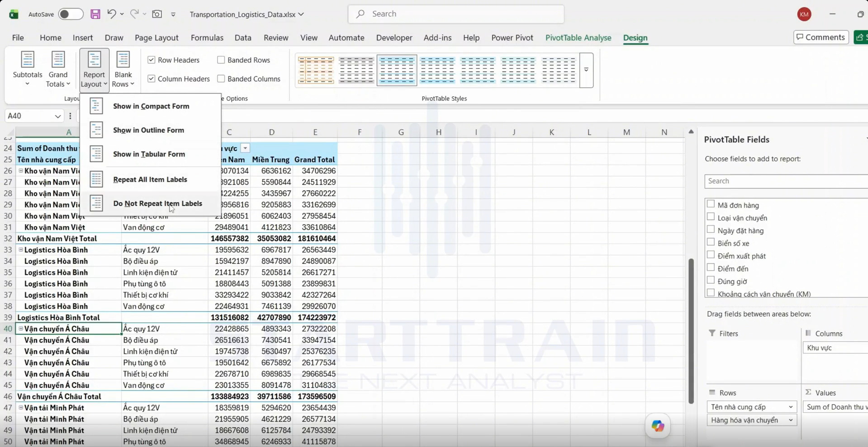Enable the Banded Columns checkbox
Screen dimensions: 868x447
click(221, 79)
